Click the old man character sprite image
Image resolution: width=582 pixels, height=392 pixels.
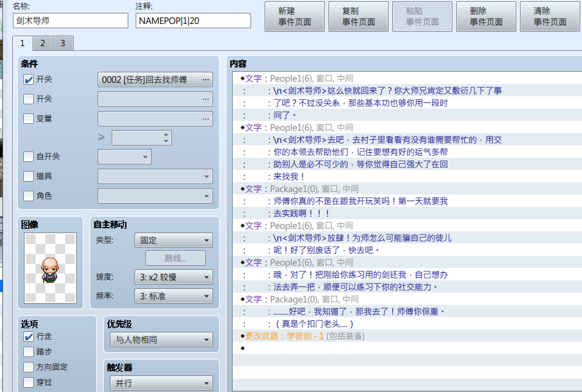(x=50, y=267)
